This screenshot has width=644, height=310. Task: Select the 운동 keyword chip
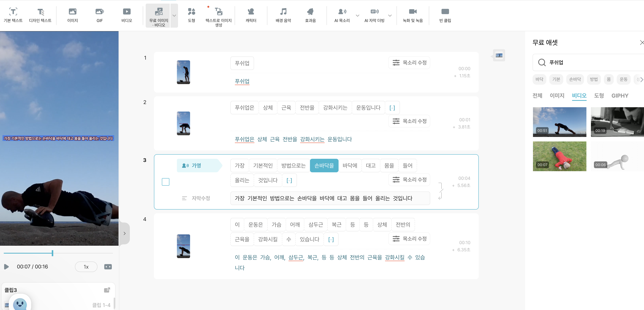click(623, 79)
